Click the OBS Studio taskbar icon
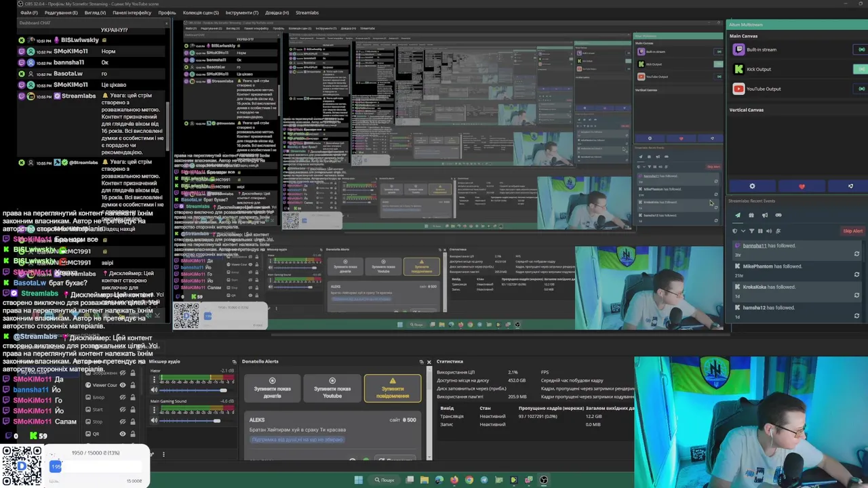 (544, 480)
